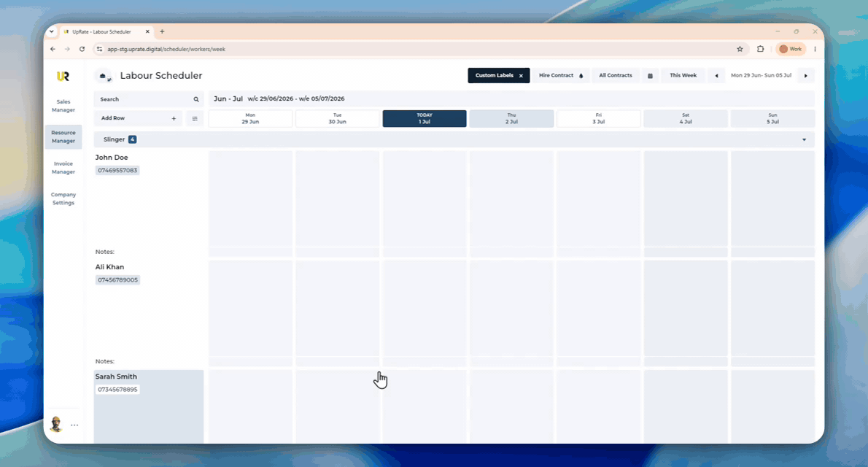Select the Thu 2 Jul day header

[x=511, y=118]
